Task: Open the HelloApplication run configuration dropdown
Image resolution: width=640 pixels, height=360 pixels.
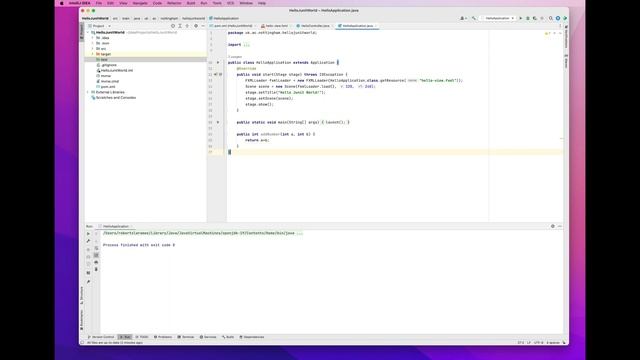Action: pyautogui.click(x=499, y=18)
